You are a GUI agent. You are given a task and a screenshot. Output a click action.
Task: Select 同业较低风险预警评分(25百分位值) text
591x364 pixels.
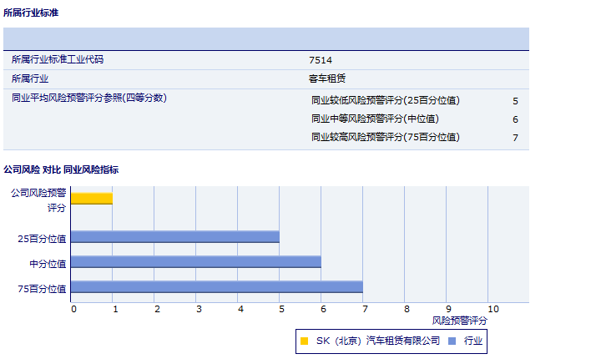(x=385, y=100)
